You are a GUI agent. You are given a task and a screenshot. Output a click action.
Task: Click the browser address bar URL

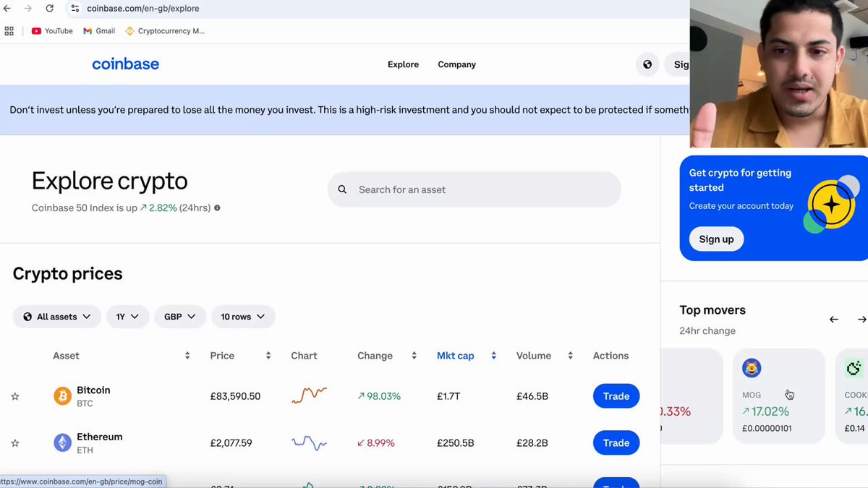tap(143, 9)
